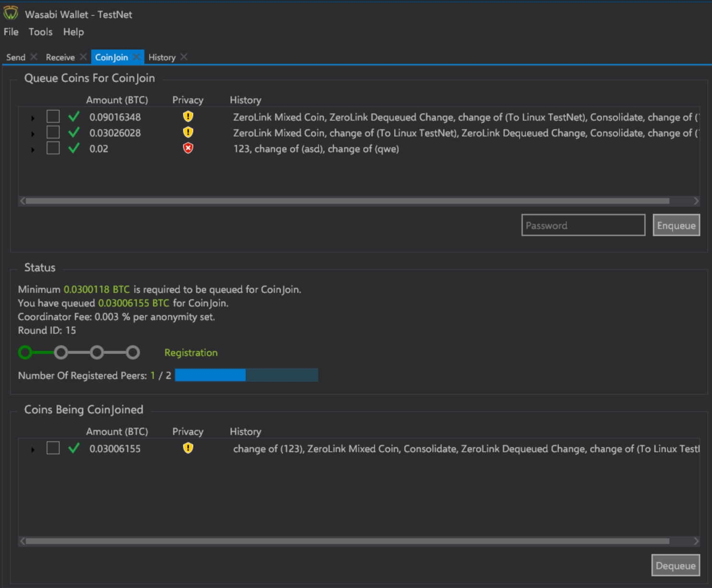This screenshot has height=588, width=712.
Task: Expand the 0.03026028 coin row details
Action: pyautogui.click(x=33, y=134)
